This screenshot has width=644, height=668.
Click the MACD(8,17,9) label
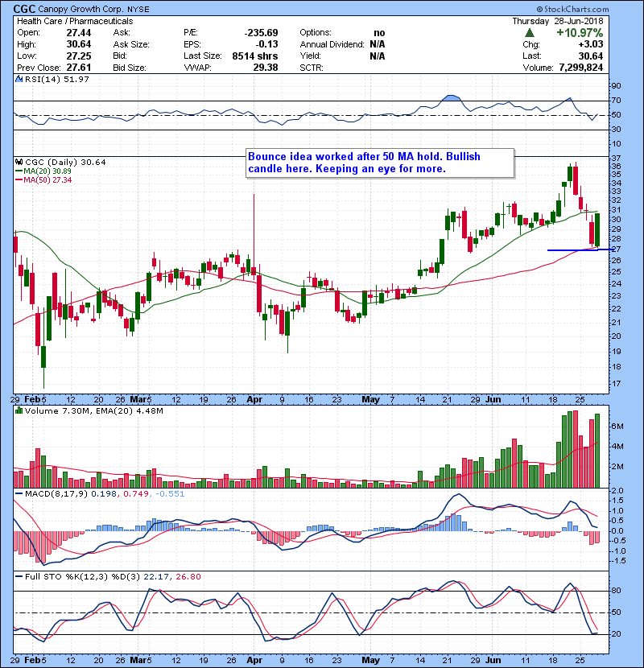coord(56,494)
